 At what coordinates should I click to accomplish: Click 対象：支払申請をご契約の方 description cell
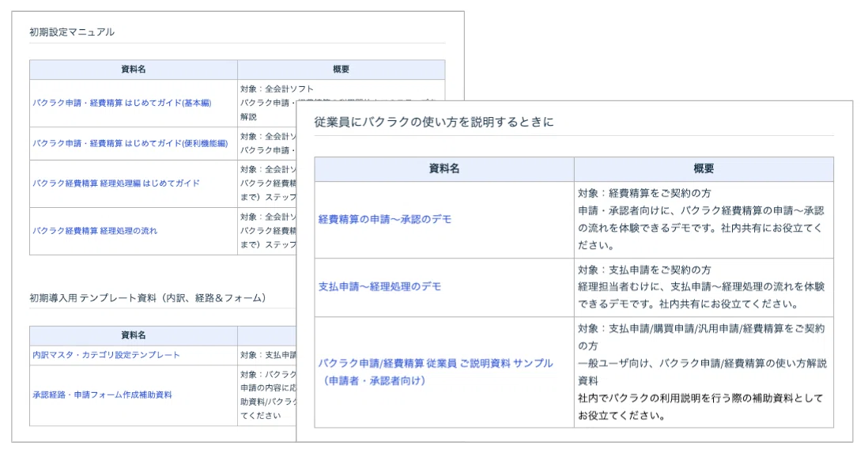704,287
